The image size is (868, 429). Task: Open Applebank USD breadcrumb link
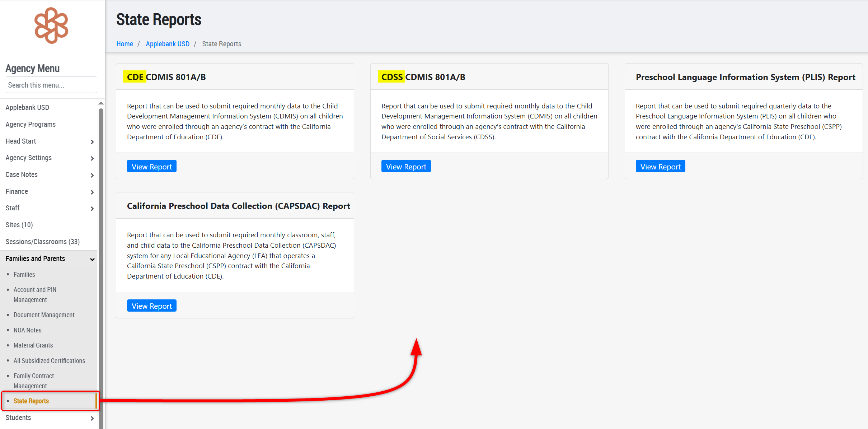pyautogui.click(x=167, y=44)
